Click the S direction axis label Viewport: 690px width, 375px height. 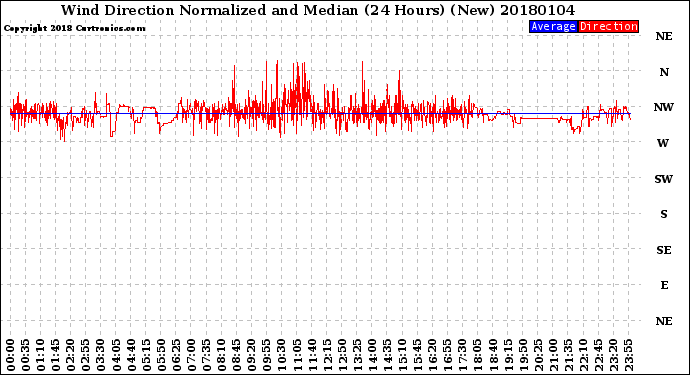[x=664, y=214]
